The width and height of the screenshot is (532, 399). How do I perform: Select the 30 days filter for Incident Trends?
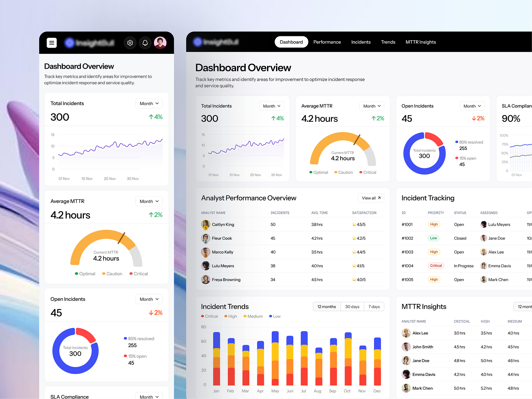tap(352, 306)
